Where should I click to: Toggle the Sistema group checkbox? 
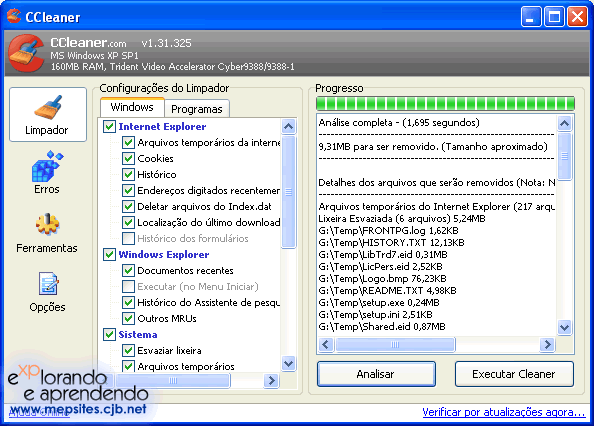click(x=109, y=334)
